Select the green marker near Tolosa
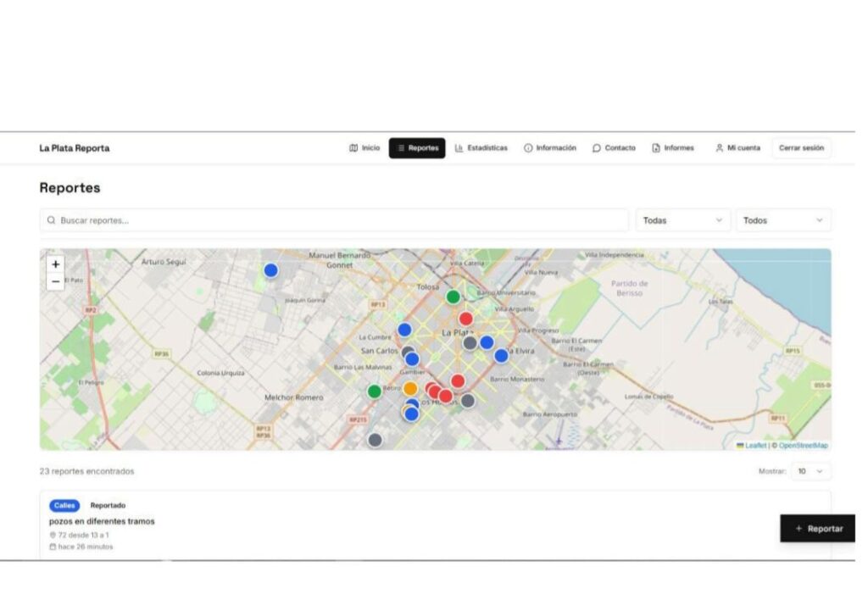Screen dimensions: 868x594 tap(453, 297)
